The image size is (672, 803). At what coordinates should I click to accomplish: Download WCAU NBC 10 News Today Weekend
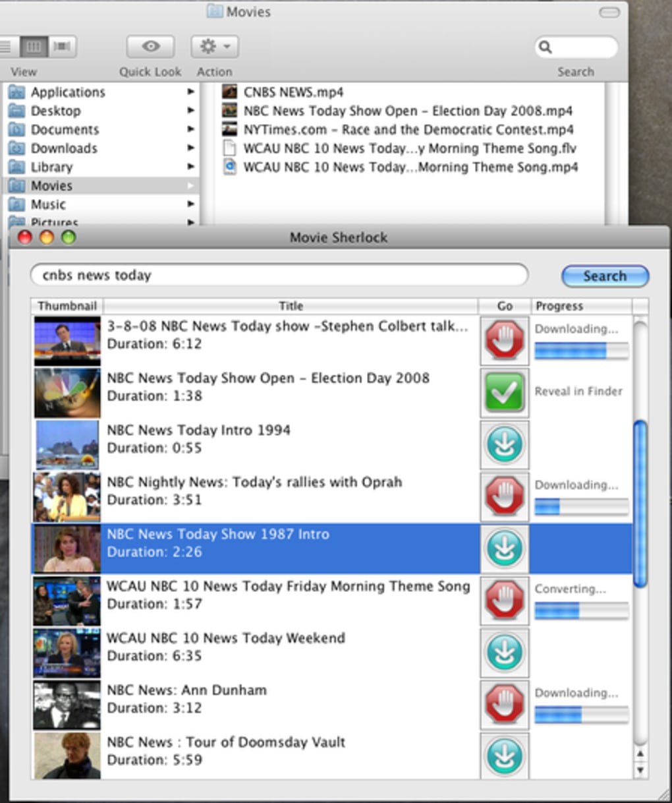click(x=505, y=653)
